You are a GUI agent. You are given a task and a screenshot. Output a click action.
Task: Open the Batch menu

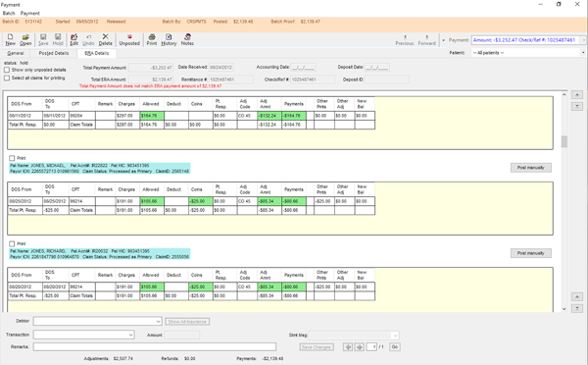(x=9, y=13)
